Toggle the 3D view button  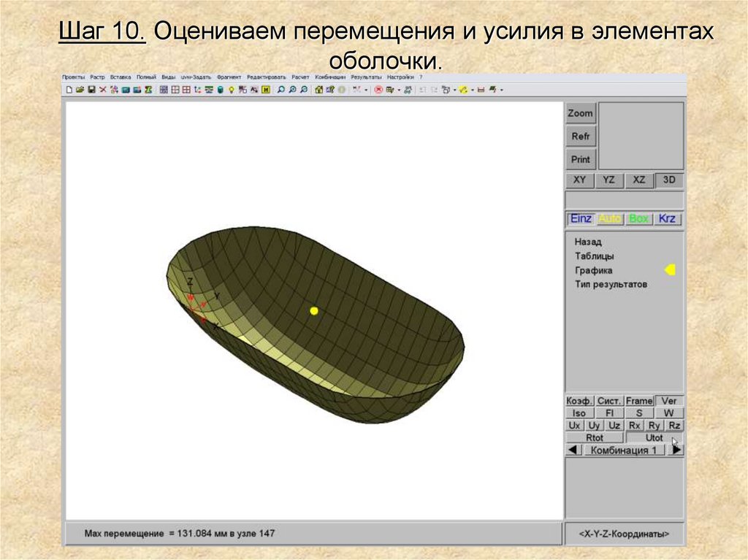[x=669, y=180]
